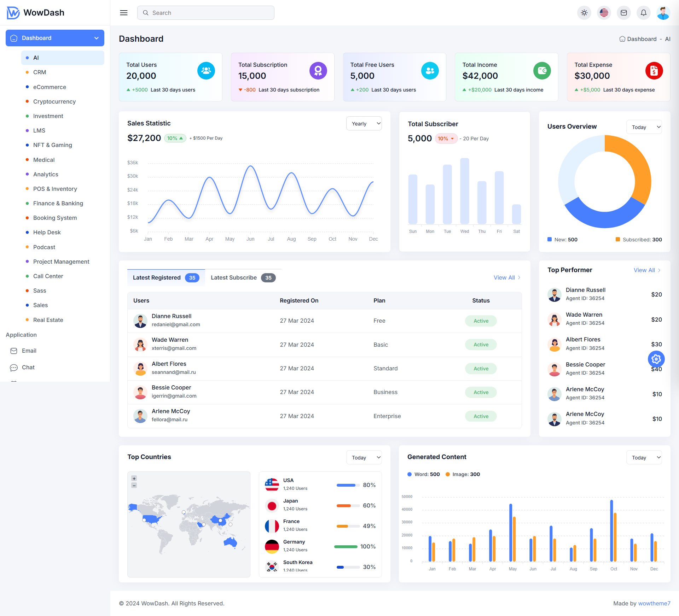679x616 pixels.
Task: Click Dashboard breadcrumb link
Action: [x=638, y=39]
